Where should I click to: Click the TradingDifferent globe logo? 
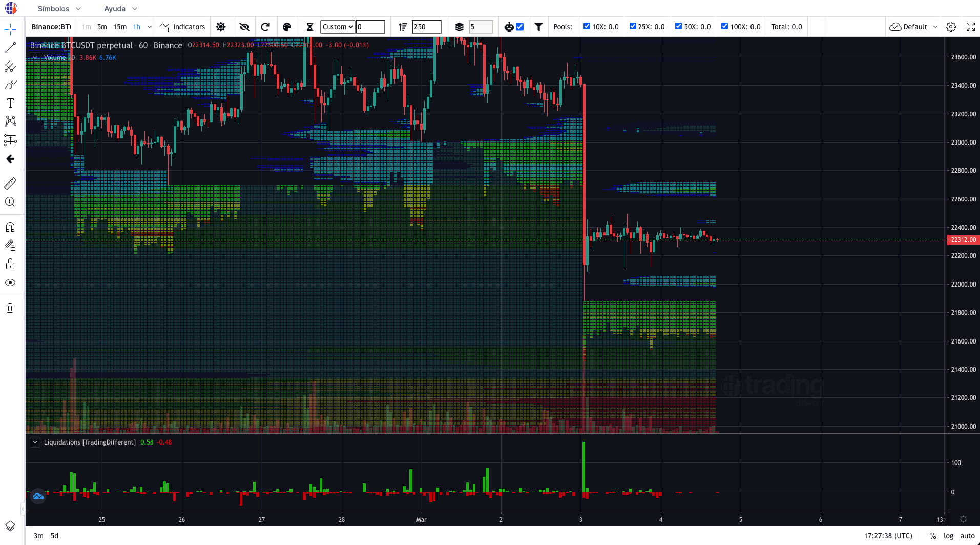(x=11, y=8)
